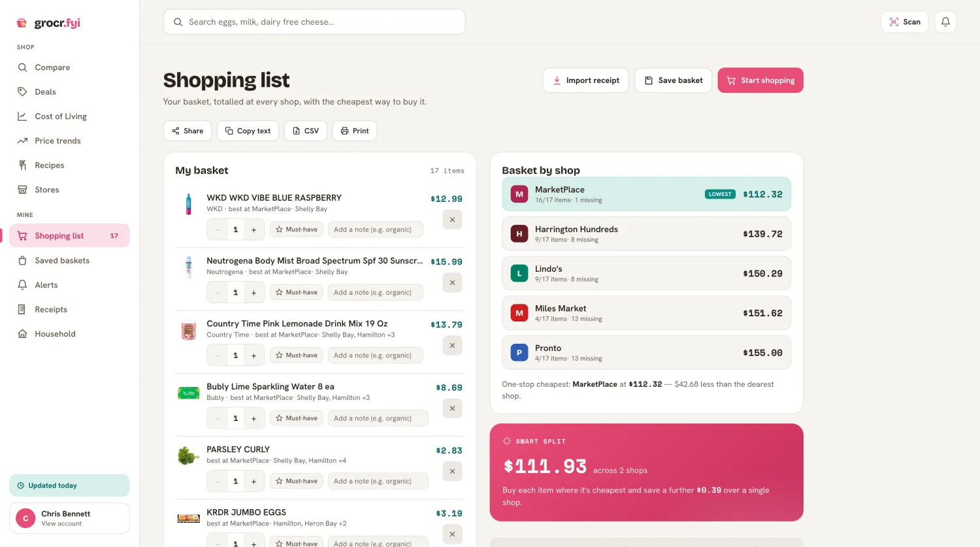Open Saved baskets

pyautogui.click(x=69, y=261)
